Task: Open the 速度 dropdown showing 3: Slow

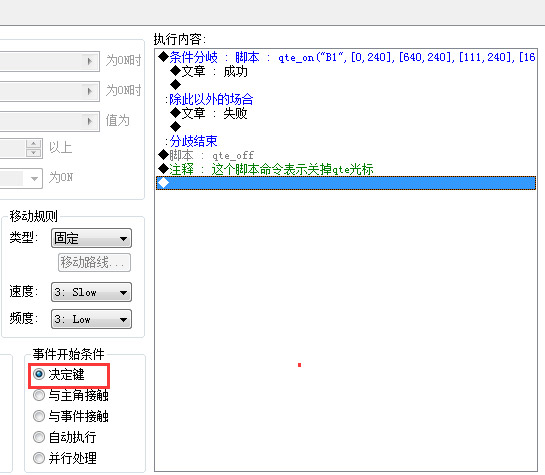Action: tap(91, 292)
